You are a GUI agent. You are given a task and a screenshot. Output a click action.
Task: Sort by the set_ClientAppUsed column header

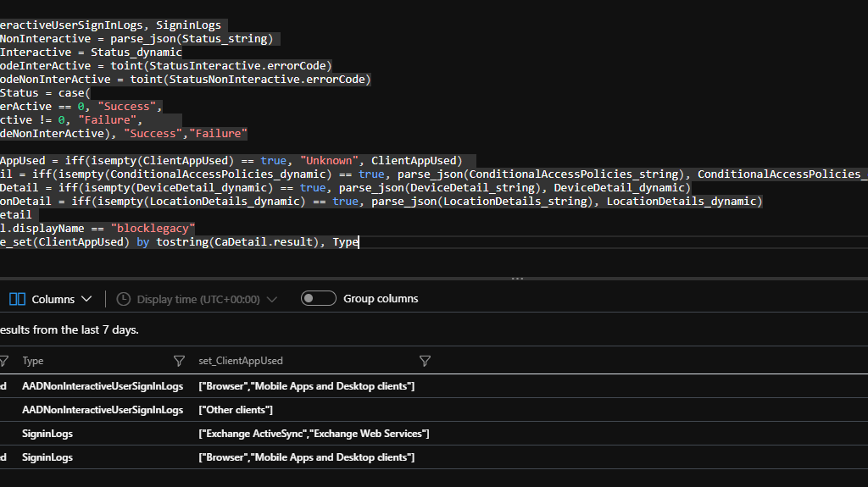click(240, 361)
